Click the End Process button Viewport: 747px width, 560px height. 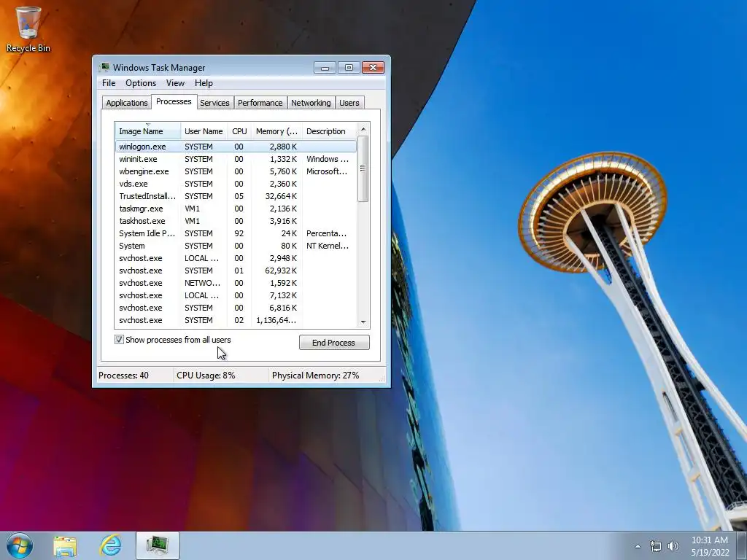[x=334, y=343]
